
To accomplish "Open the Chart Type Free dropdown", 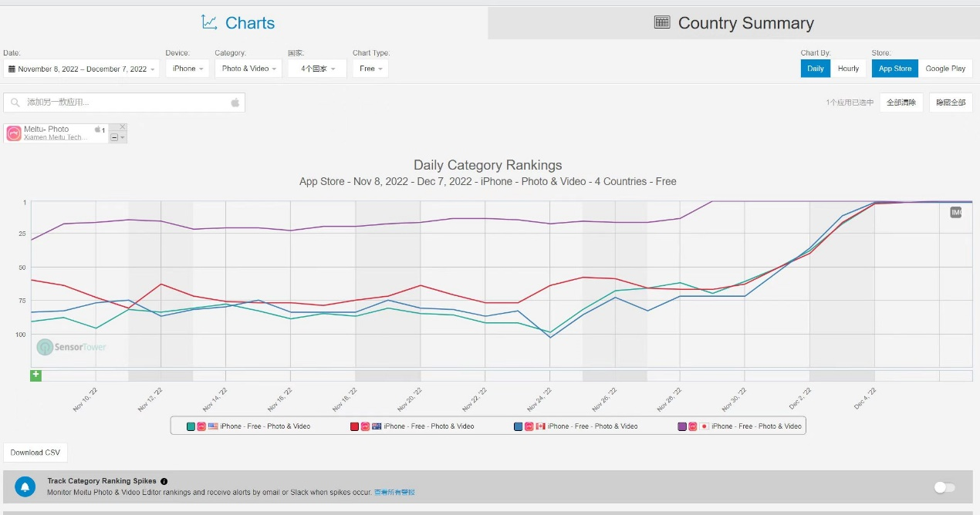I will (370, 69).
